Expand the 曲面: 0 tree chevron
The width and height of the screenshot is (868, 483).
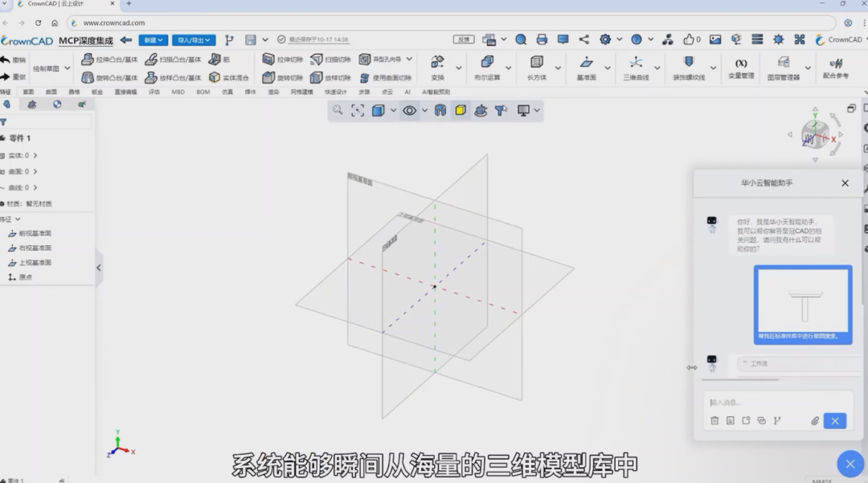(35, 171)
